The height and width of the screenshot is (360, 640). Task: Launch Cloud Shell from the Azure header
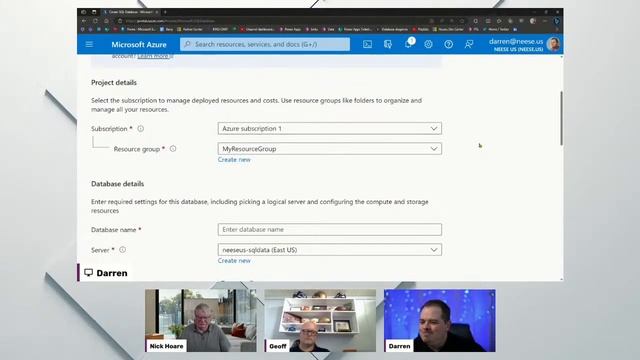(367, 44)
